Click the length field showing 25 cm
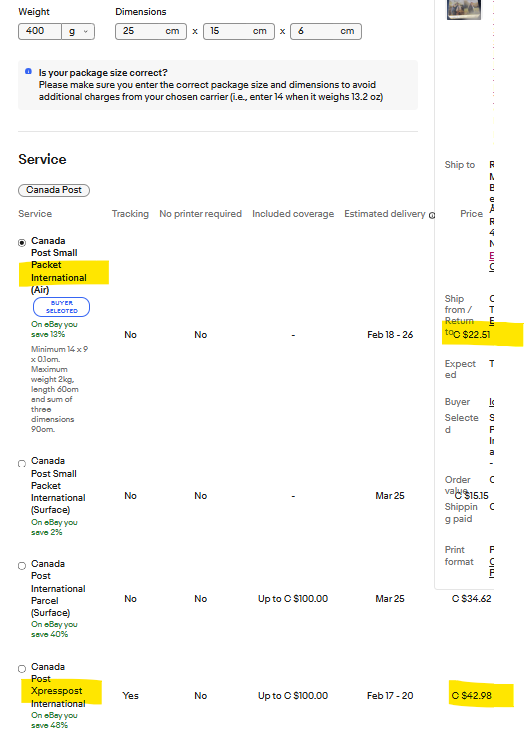Viewport: 524px width, 753px height. (x=151, y=31)
